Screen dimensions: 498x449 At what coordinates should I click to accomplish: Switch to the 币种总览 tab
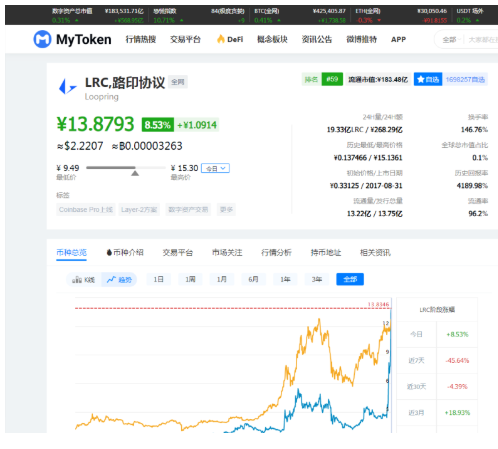[71, 253]
